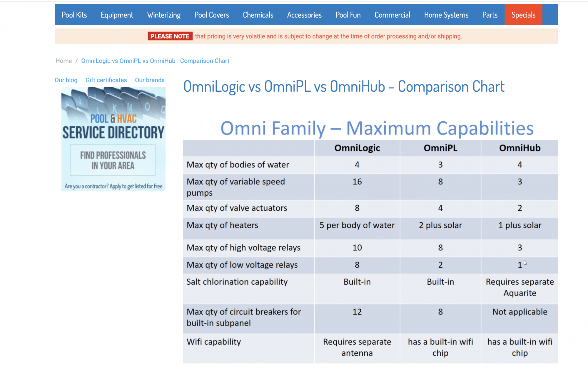Click the '1 plus solar' cell
This screenshot has height=381, width=588.
[x=520, y=225]
